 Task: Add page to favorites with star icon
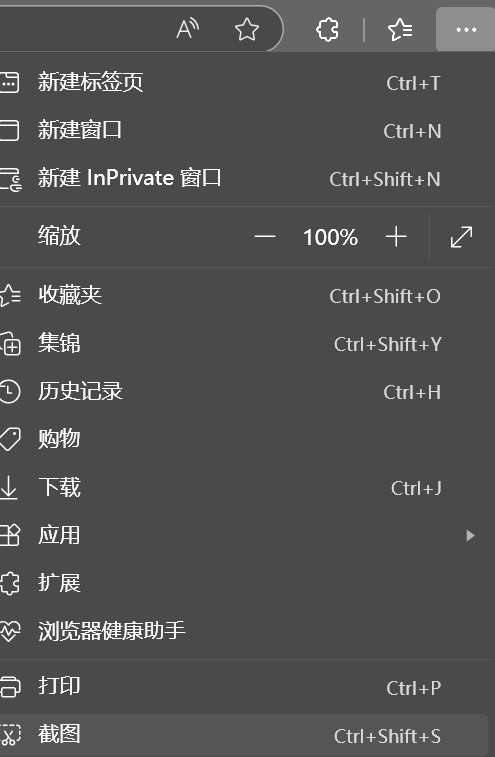[x=247, y=29]
